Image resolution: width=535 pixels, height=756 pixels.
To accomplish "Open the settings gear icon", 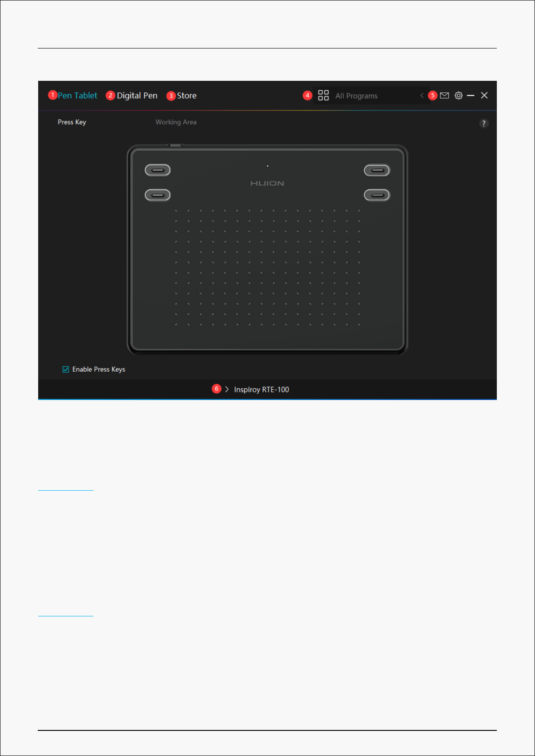I will pos(458,96).
